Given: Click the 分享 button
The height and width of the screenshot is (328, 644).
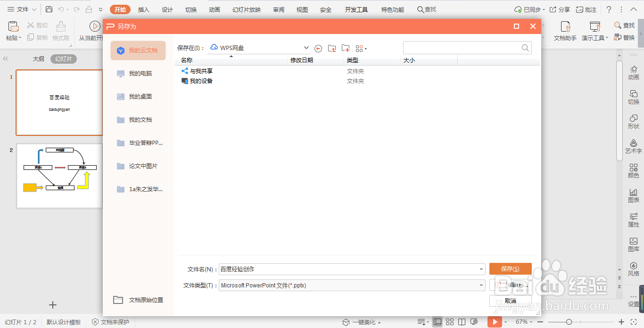Looking at the screenshot, I should tap(560, 9).
